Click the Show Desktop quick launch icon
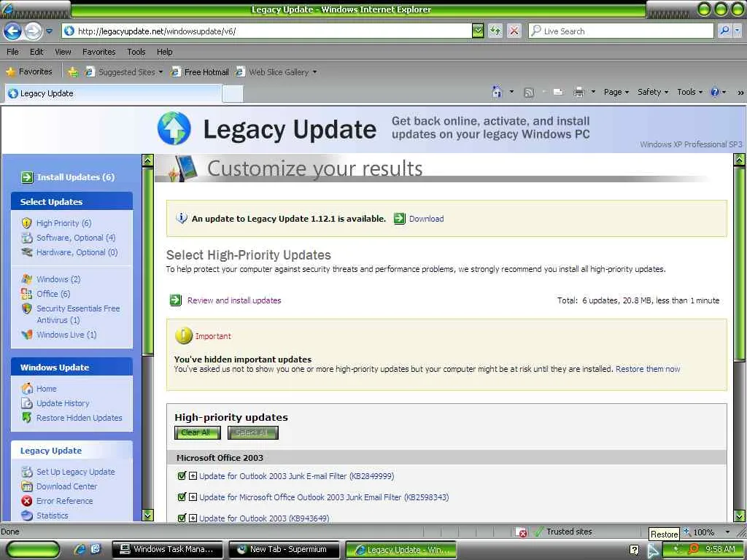Screen dimensions: 747x560 click(x=96, y=549)
